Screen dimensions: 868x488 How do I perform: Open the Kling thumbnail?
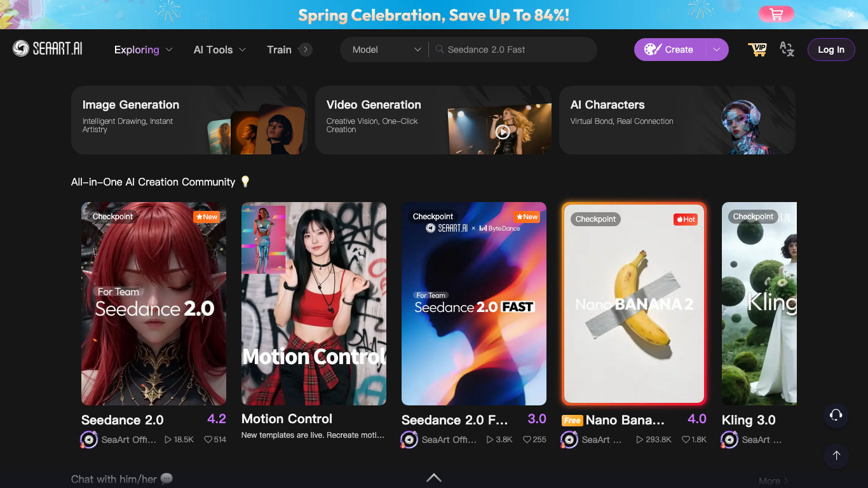click(759, 304)
